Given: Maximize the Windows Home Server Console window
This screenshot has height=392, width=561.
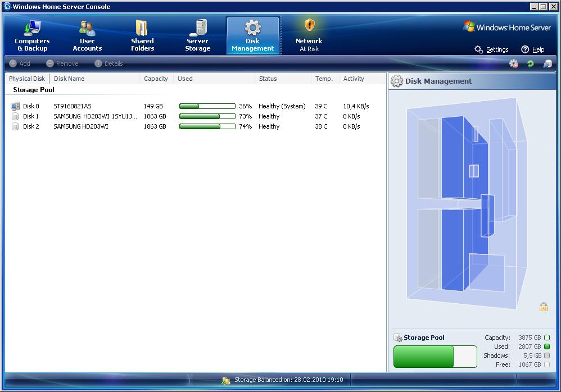Looking at the screenshot, I should 543,6.
